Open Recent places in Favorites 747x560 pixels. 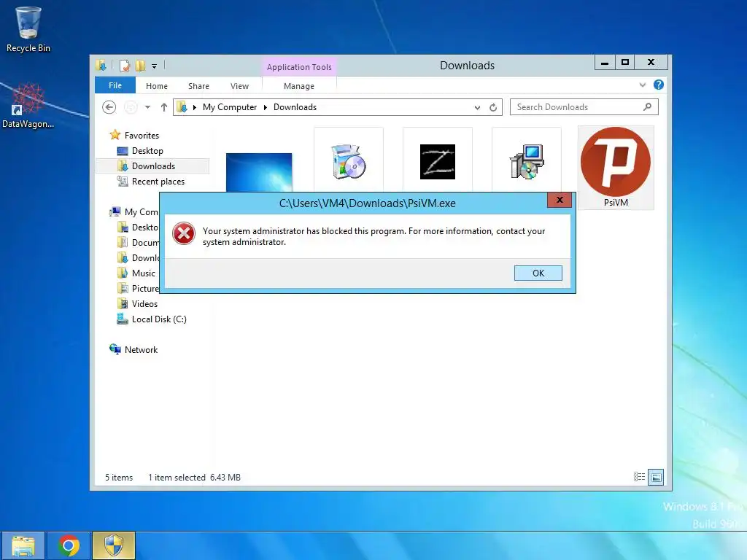[x=158, y=181]
